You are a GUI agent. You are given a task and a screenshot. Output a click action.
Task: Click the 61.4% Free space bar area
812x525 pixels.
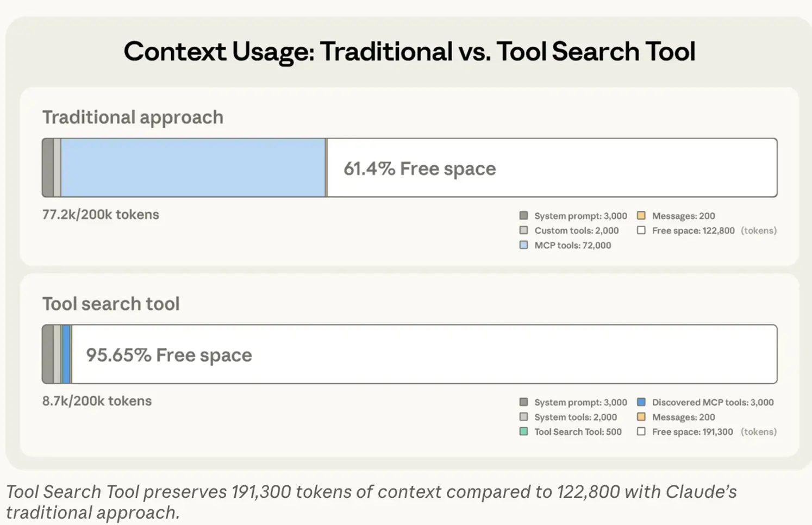tap(552, 167)
